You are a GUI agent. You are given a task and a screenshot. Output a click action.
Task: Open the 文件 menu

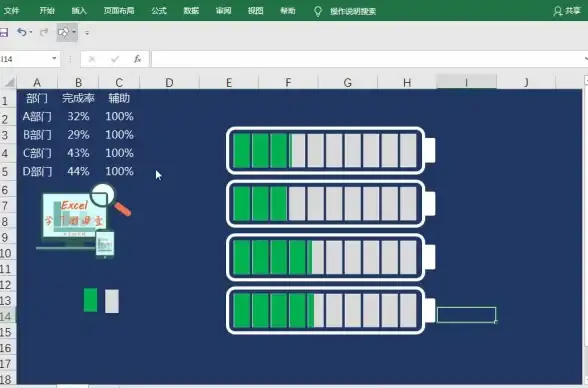(11, 11)
